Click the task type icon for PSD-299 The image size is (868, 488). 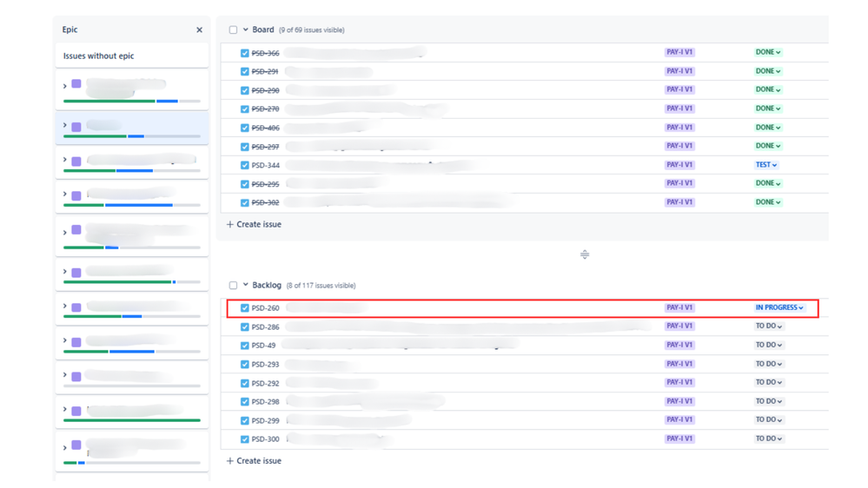(245, 420)
